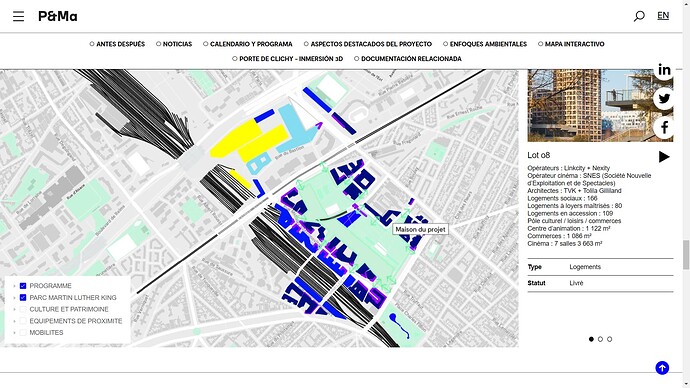This screenshot has width=690, height=388.
Task: Click the Livré status value
Action: click(576, 283)
